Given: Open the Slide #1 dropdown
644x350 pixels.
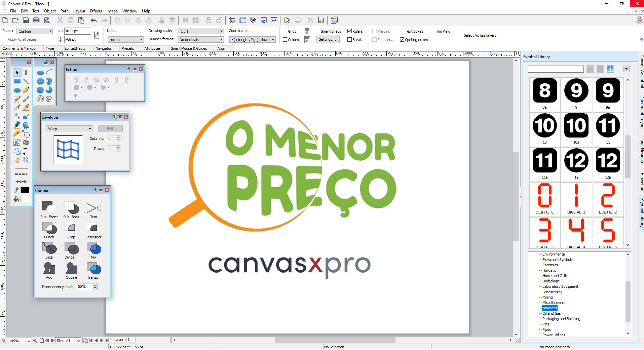Looking at the screenshot, I should pyautogui.click(x=68, y=341).
